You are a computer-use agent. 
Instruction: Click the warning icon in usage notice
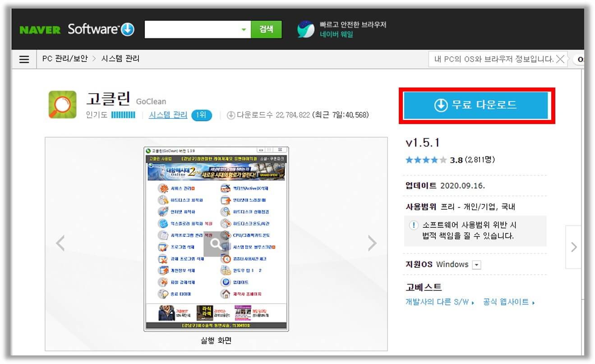click(413, 225)
